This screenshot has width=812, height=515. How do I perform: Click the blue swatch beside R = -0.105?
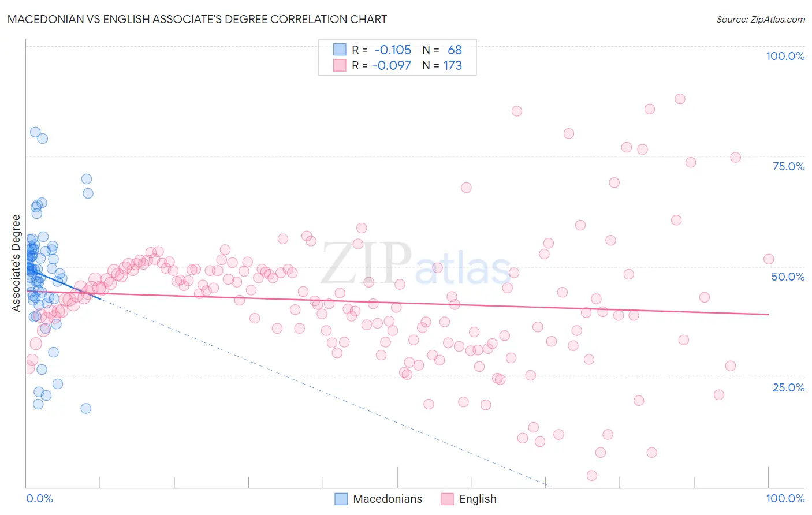coord(340,49)
